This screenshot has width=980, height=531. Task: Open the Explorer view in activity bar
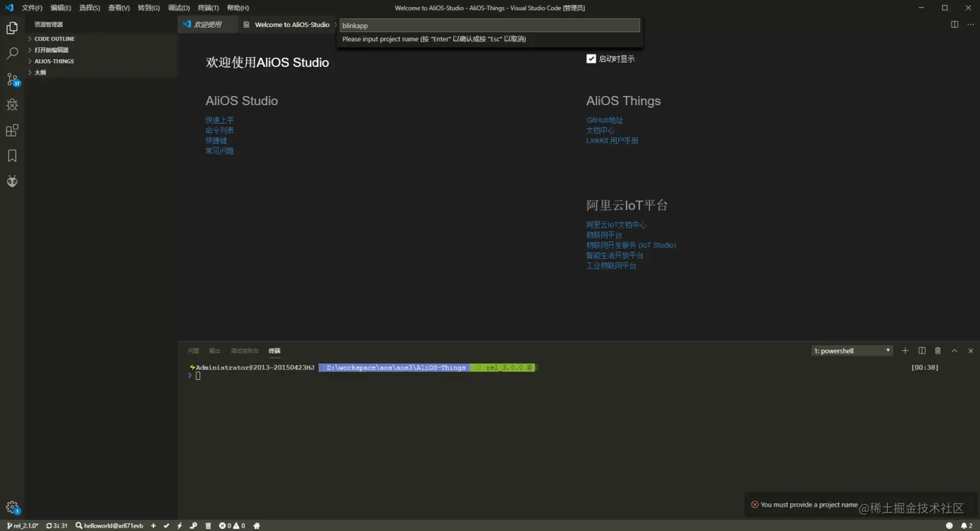pos(12,28)
